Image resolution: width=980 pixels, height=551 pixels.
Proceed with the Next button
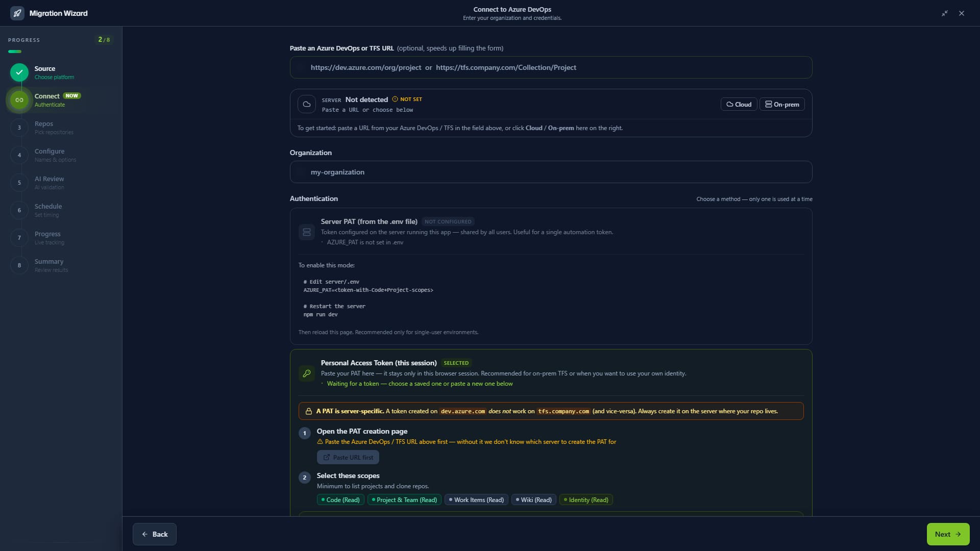[x=948, y=534]
